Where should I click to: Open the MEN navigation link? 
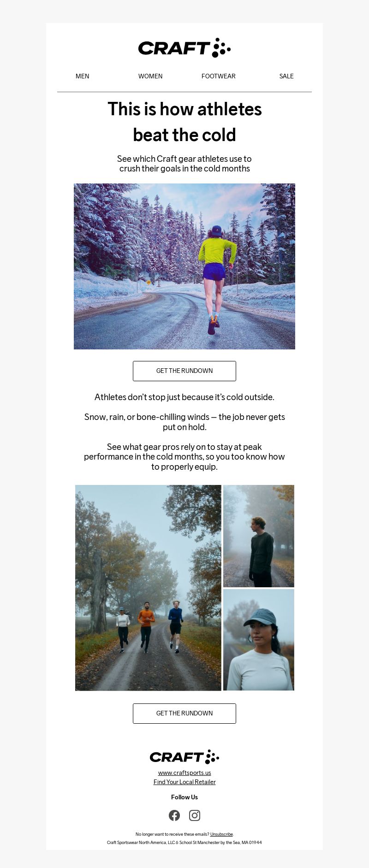pos(83,76)
